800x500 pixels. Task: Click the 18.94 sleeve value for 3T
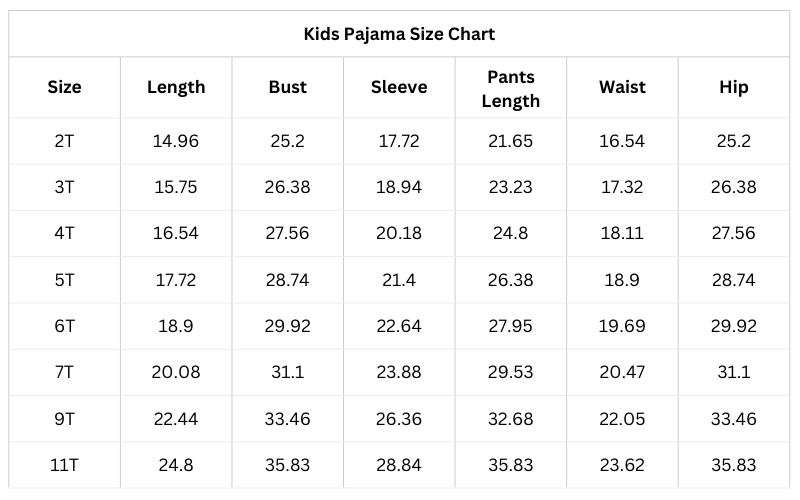pyautogui.click(x=399, y=187)
